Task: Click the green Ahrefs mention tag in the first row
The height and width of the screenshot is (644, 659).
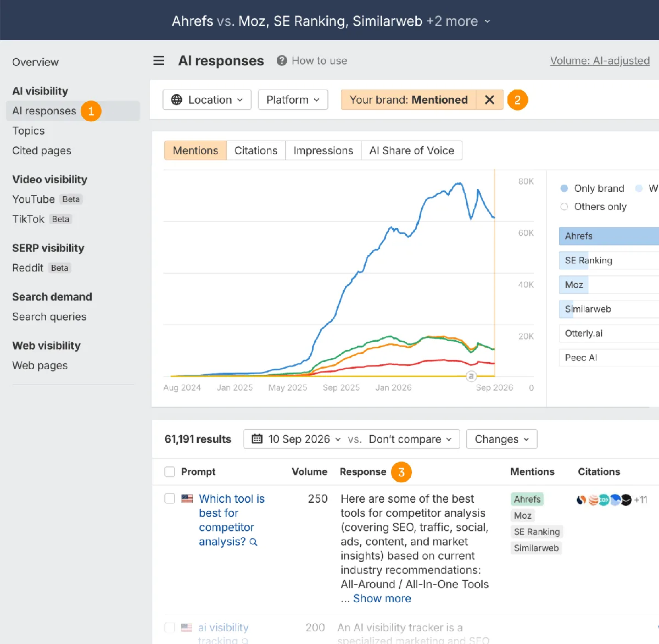Action: click(527, 499)
